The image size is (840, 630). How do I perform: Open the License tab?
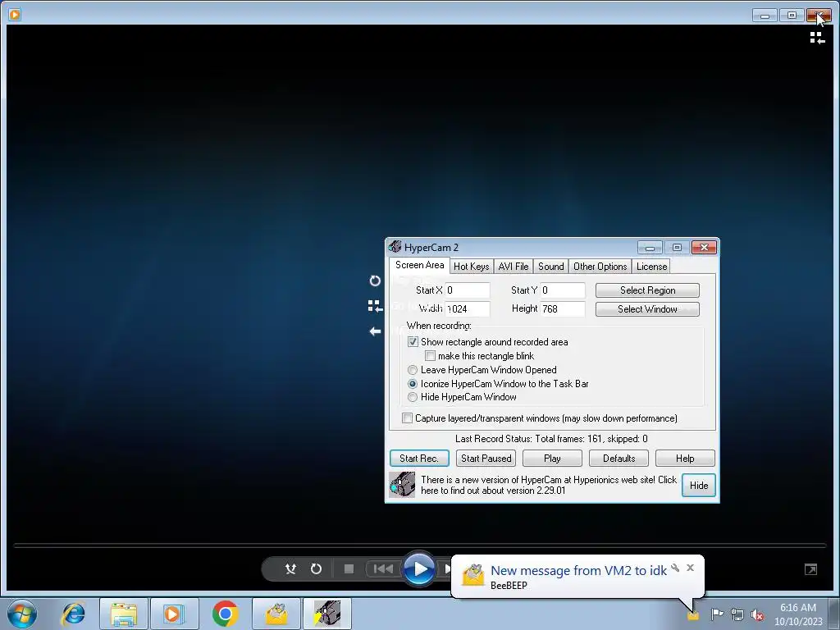651,267
